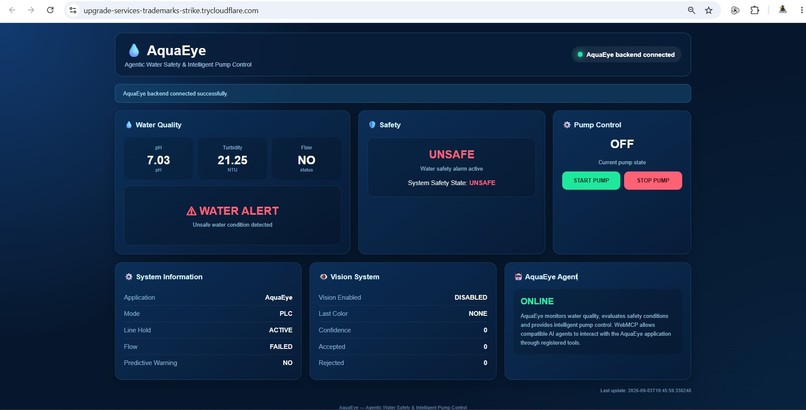Select the pH value 7.03

[158, 160]
